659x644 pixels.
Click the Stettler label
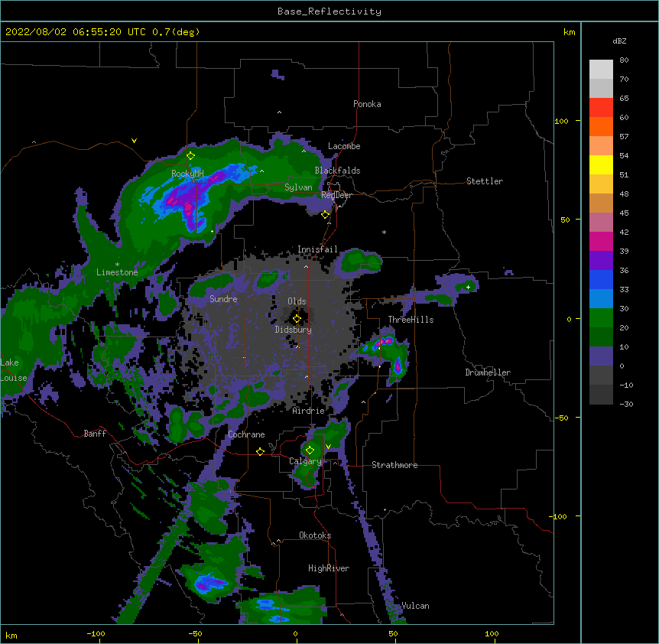point(484,181)
